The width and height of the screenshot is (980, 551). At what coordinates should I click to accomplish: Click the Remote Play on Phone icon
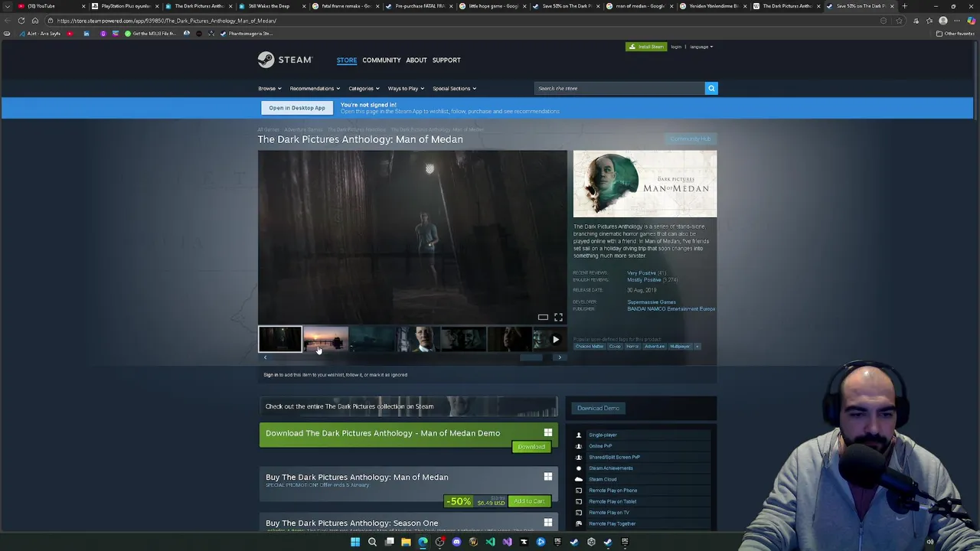pyautogui.click(x=579, y=491)
